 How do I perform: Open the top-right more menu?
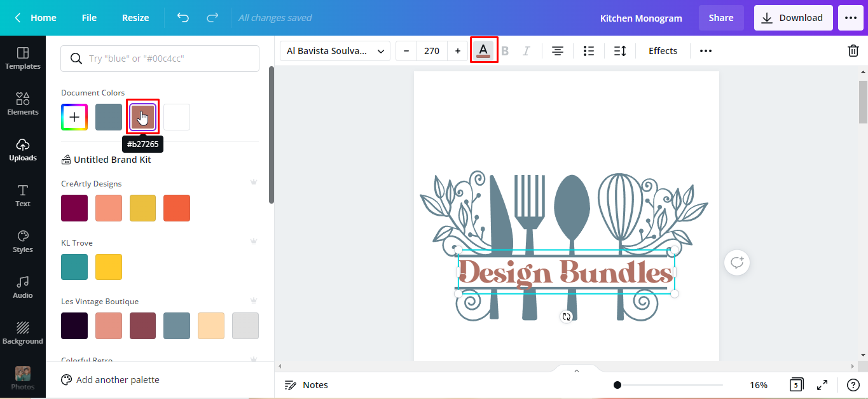[x=851, y=18]
